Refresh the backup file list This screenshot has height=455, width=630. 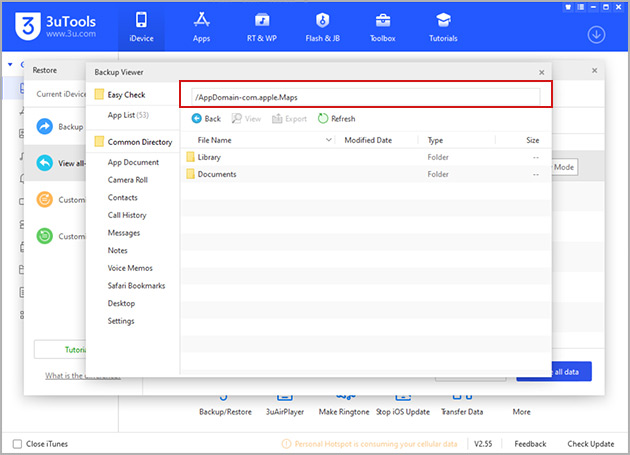336,119
